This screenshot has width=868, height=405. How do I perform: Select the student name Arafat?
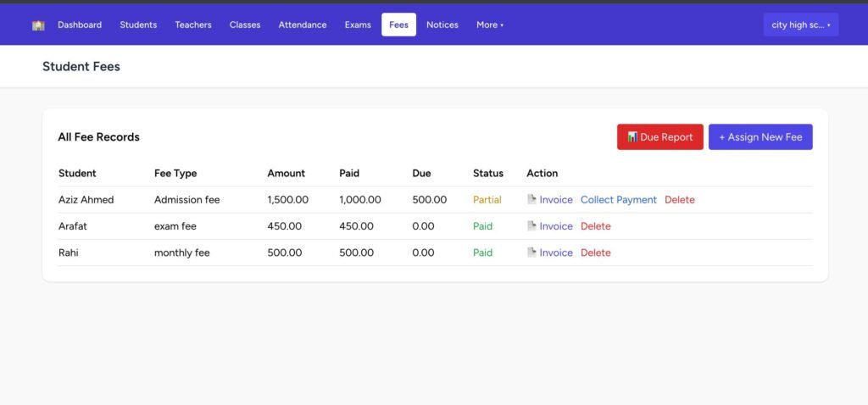(73, 226)
